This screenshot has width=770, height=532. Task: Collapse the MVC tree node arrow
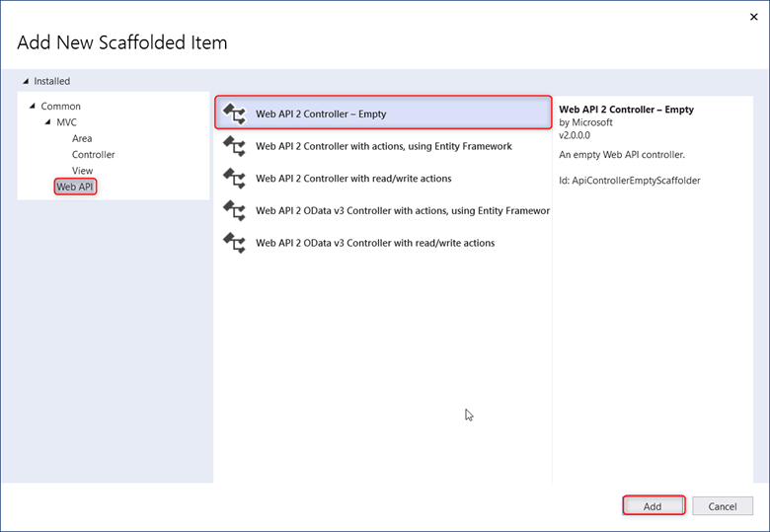(47, 121)
